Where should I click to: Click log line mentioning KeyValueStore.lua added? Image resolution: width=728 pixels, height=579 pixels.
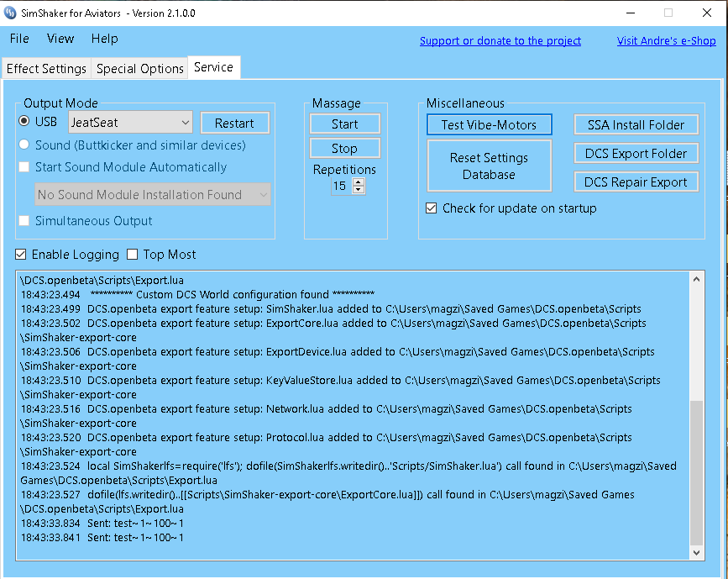[x=340, y=387]
